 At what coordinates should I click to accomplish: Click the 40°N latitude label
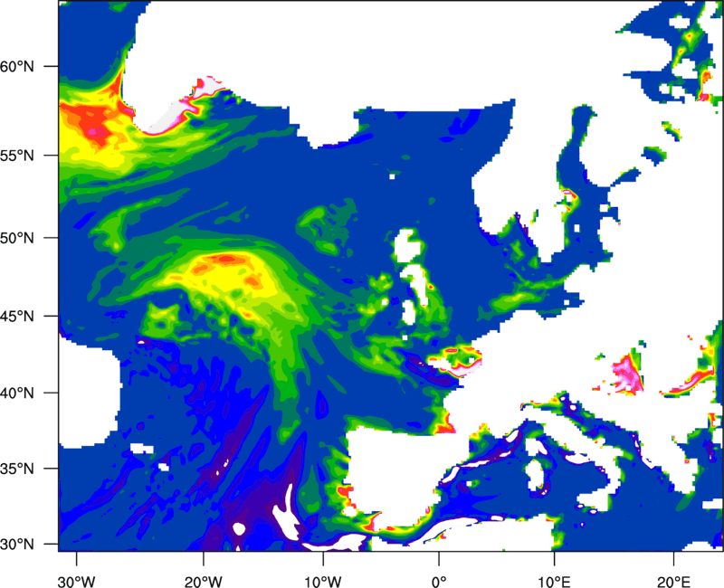[x=17, y=394]
